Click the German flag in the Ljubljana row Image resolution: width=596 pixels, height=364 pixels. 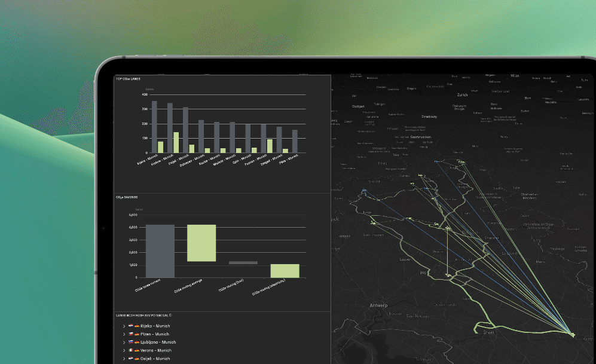[x=136, y=342]
